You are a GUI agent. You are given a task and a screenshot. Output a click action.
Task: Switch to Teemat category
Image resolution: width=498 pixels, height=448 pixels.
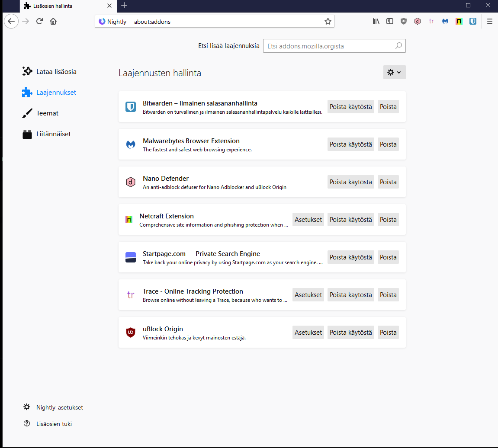click(x=41, y=113)
